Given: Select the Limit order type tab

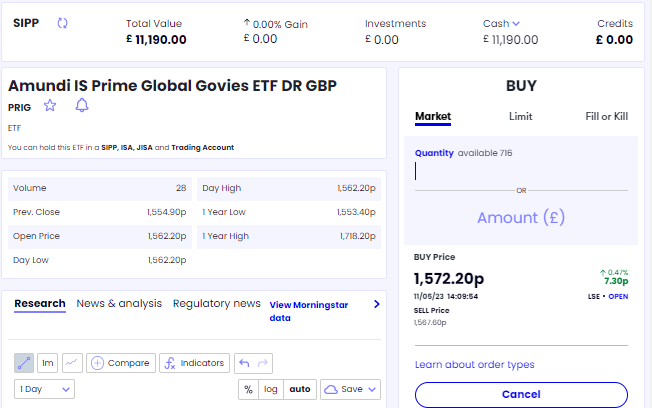Looking at the screenshot, I should pyautogui.click(x=521, y=116).
